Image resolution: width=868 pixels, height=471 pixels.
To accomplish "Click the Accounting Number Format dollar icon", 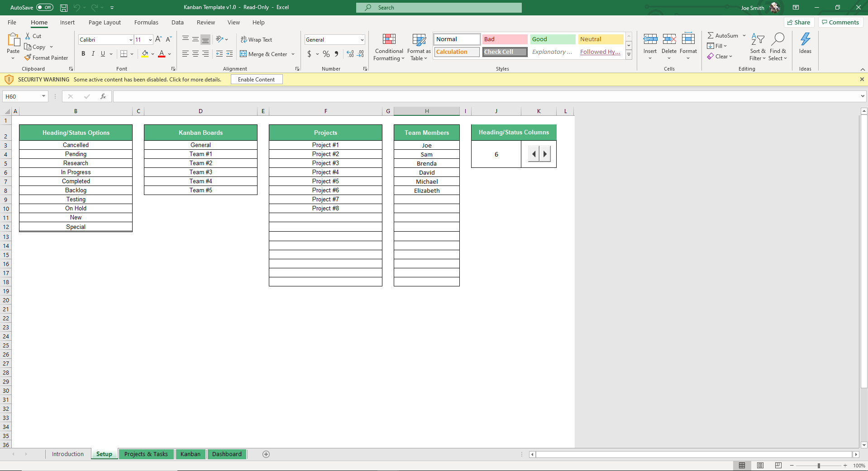I will click(309, 54).
